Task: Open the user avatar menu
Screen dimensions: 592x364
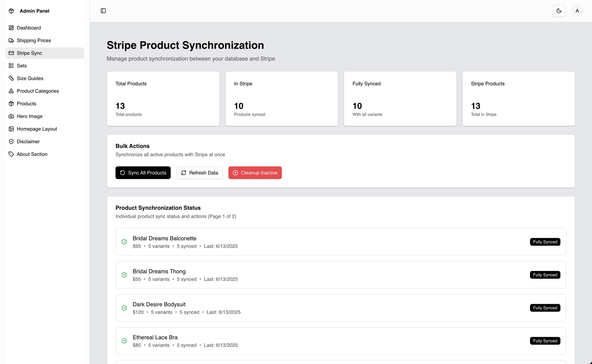Action: [577, 11]
